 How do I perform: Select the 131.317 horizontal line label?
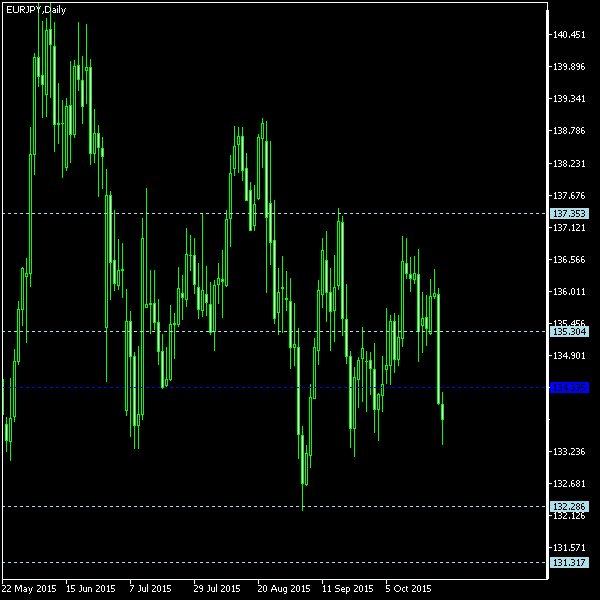click(x=569, y=562)
